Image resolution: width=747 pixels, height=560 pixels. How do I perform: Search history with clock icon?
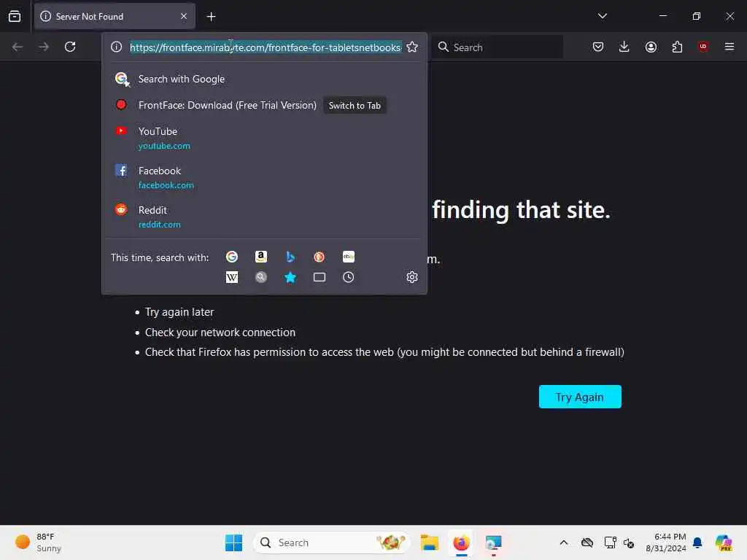348,277
